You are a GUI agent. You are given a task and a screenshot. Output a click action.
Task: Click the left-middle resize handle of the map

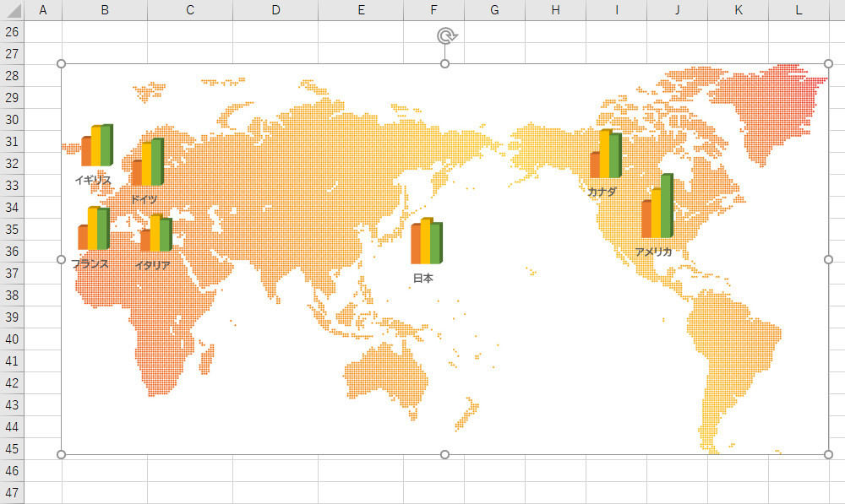pos(61,259)
